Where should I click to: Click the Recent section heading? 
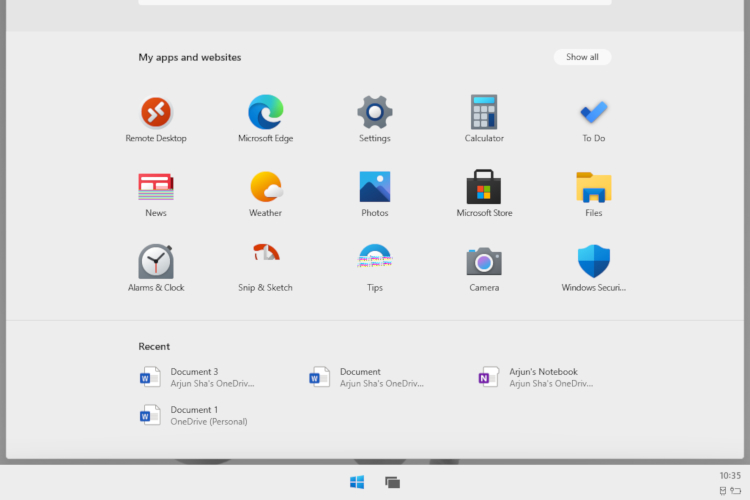154,346
